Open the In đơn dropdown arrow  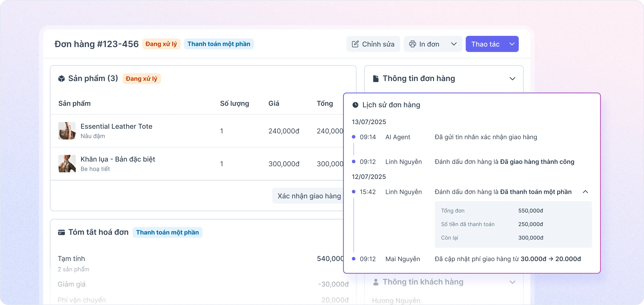point(454,44)
